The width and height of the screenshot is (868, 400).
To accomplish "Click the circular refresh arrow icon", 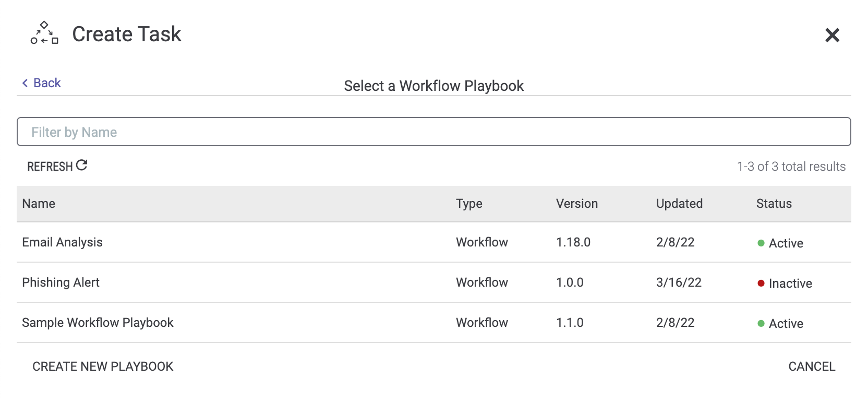I will tap(81, 165).
